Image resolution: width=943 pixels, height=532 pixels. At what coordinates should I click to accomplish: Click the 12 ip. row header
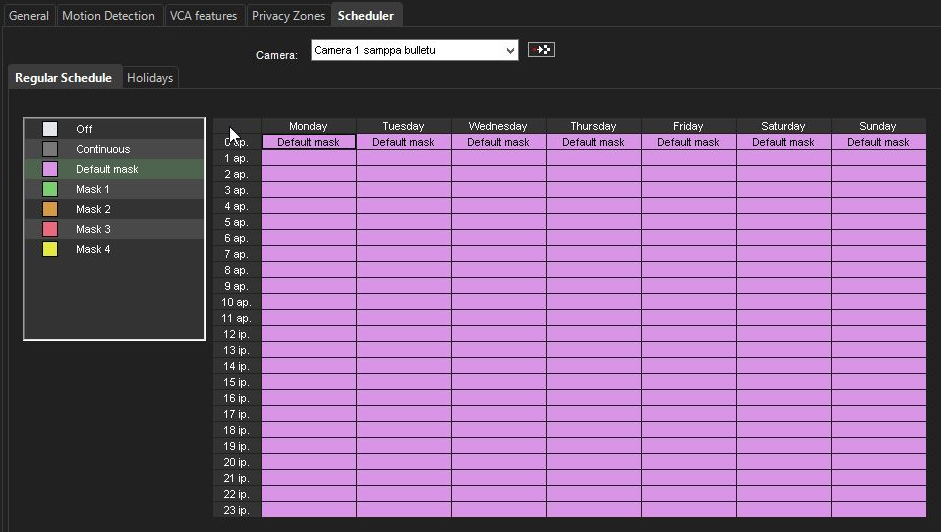(237, 334)
